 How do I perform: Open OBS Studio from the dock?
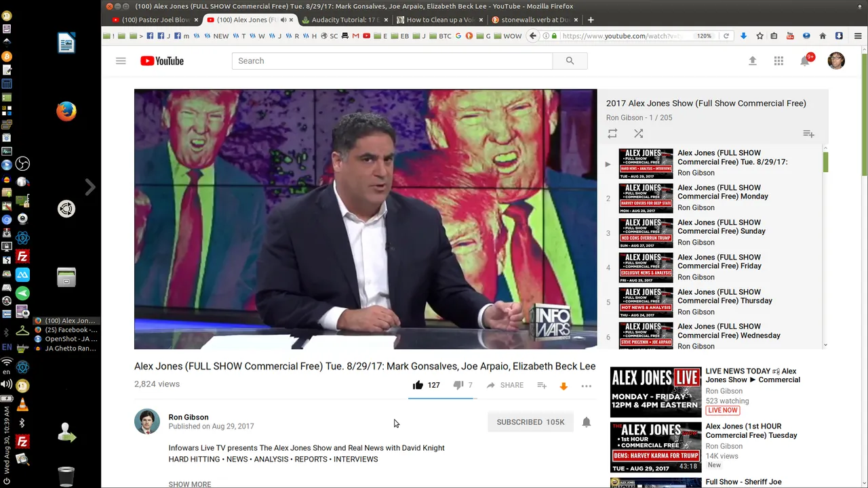click(22, 164)
